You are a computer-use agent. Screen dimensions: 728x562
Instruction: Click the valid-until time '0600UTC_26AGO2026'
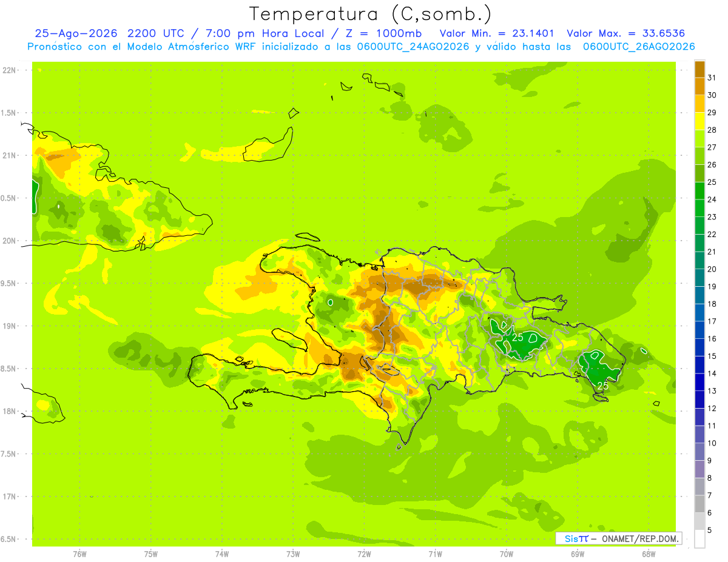click(x=639, y=47)
